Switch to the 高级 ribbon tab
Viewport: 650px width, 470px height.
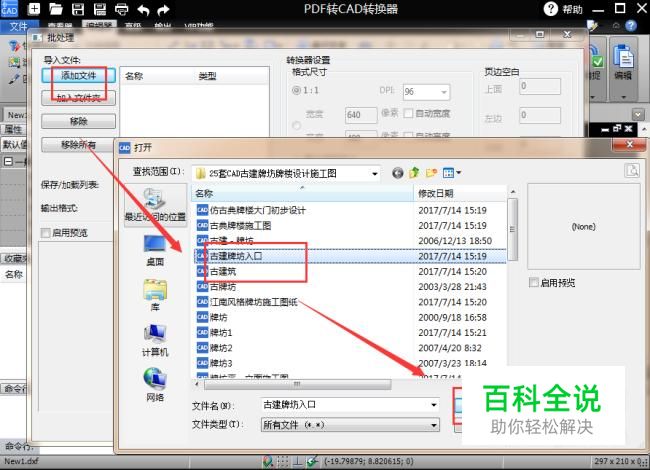point(133,26)
